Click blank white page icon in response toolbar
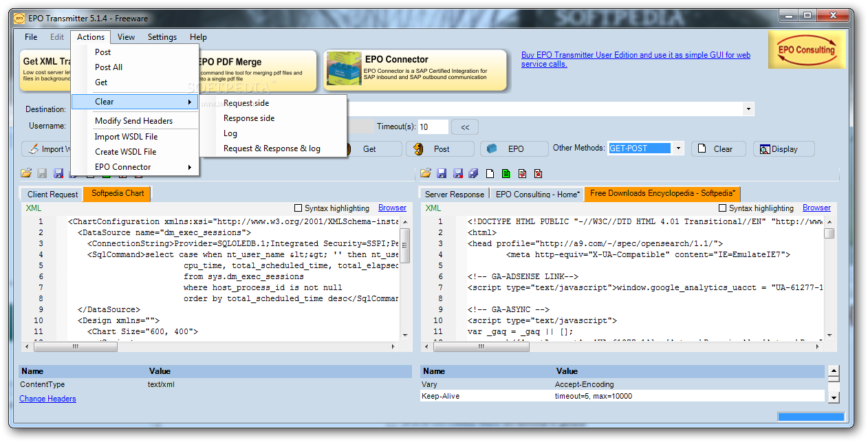Screen dimensions: 868x442 pos(490,173)
